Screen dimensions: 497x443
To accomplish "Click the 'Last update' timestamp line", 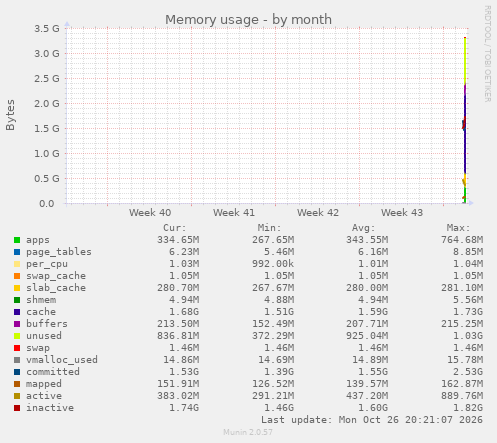I will point(372,420).
